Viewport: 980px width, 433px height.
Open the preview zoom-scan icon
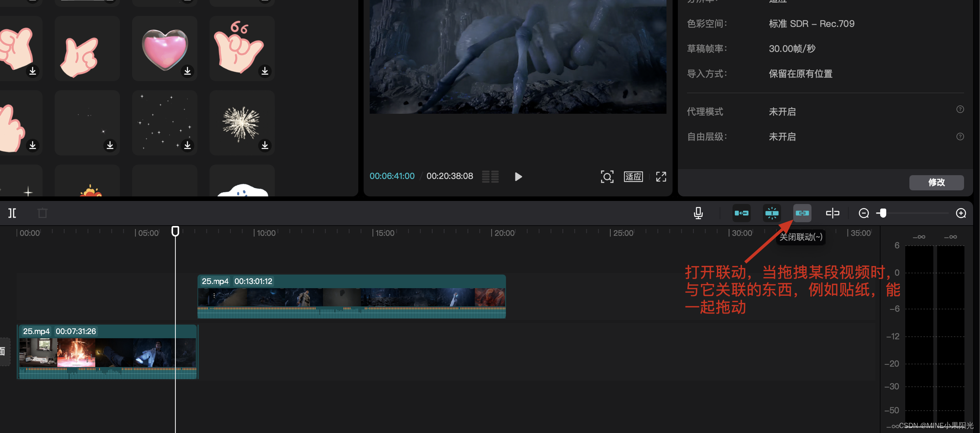(x=607, y=176)
